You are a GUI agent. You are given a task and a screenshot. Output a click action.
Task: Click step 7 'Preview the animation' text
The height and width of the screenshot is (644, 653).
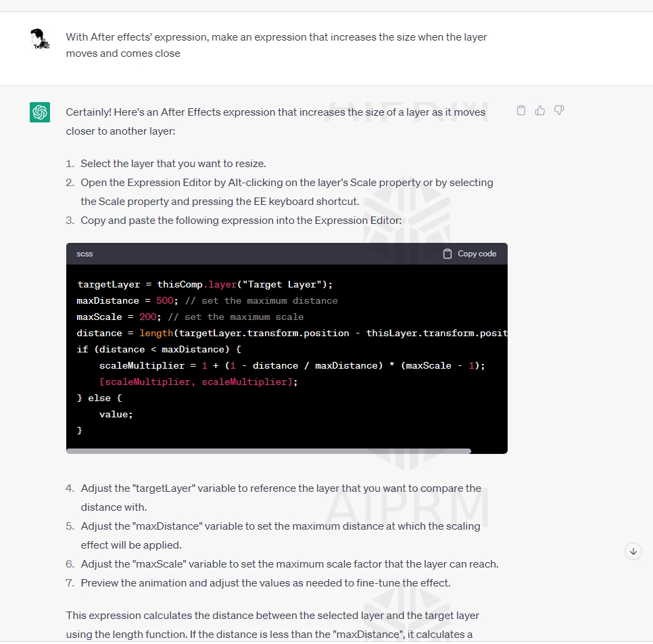[266, 582]
